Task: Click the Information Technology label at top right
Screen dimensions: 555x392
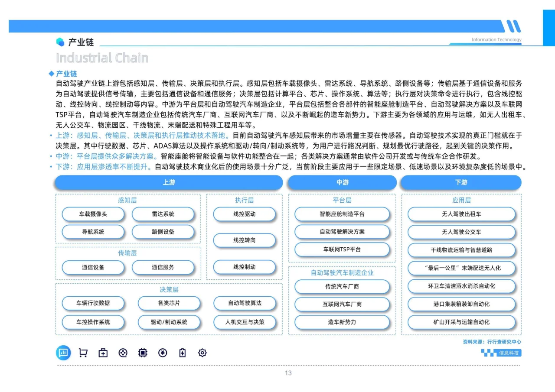Action: point(496,40)
